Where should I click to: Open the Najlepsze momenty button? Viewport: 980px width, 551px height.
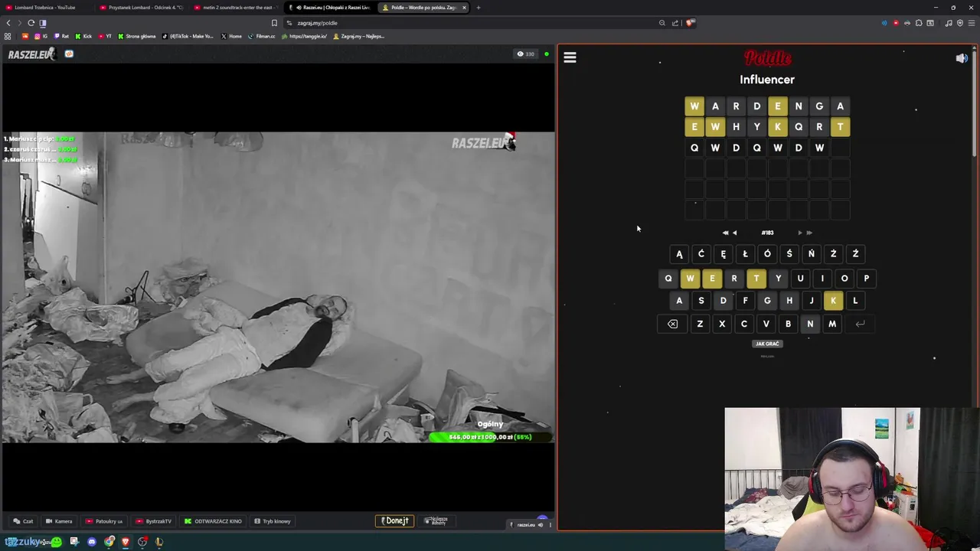436,521
